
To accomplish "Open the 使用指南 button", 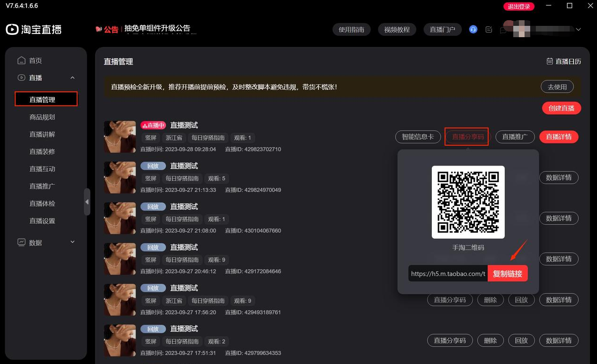I will tap(351, 29).
